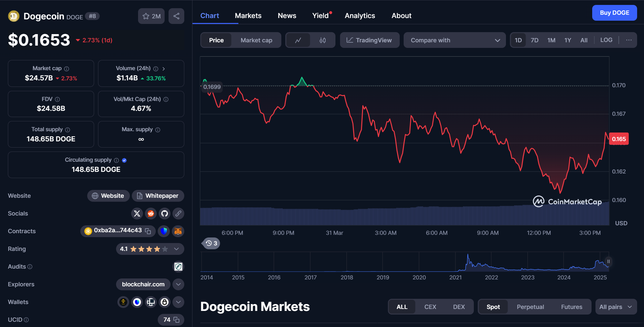Image resolution: width=644 pixels, height=327 pixels.
Task: Open the Compare with dropdown
Action: tap(454, 40)
